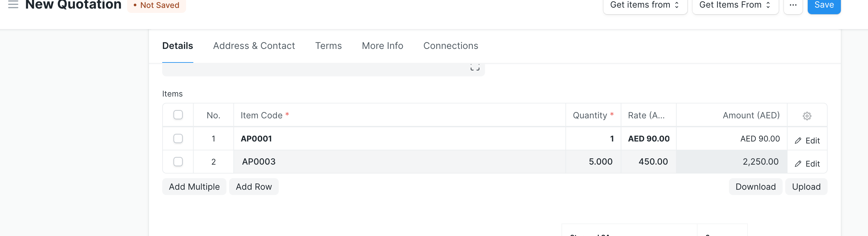Screen dimensions: 868x236
Task: Check the checkbox for row AP0003
Action: click(x=178, y=162)
